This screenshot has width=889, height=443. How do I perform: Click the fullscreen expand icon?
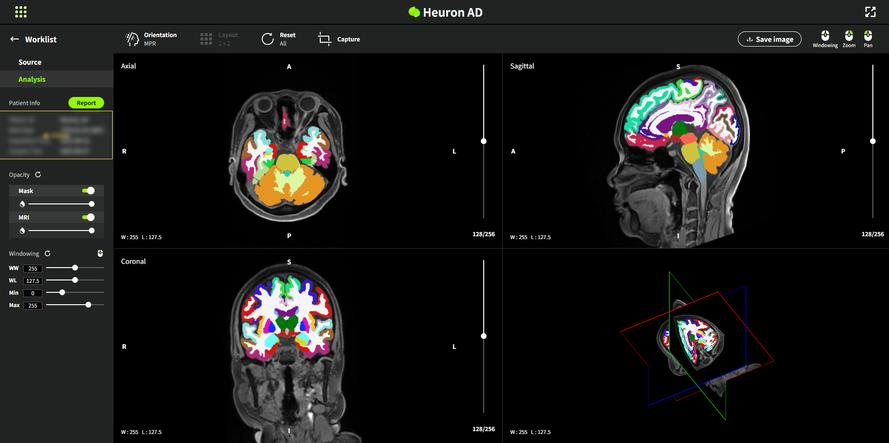869,12
